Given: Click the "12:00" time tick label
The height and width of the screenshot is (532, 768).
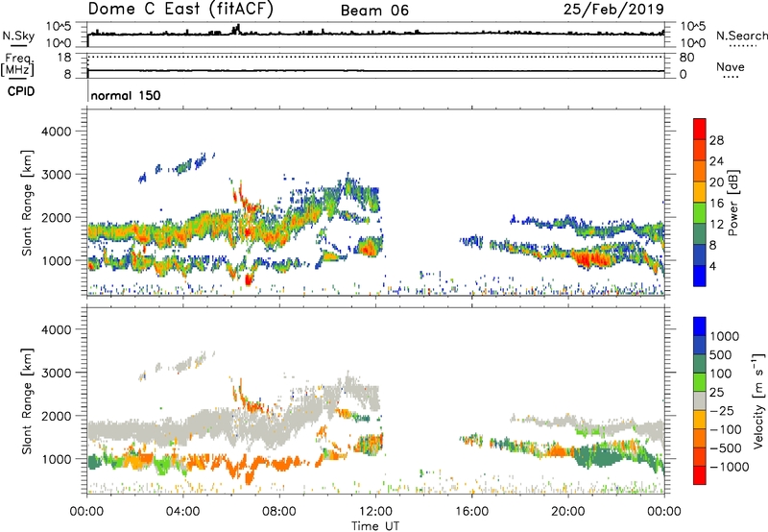Looking at the screenshot, I should [x=375, y=512].
